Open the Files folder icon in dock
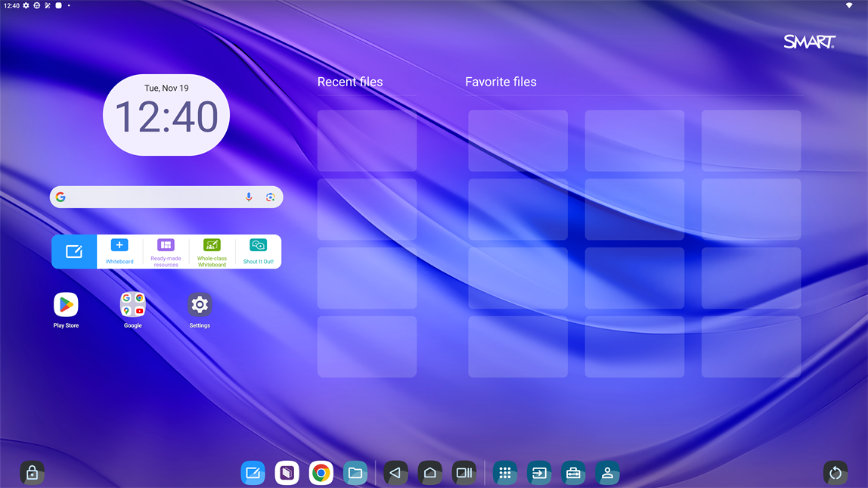The width and height of the screenshot is (868, 488). (x=355, y=473)
